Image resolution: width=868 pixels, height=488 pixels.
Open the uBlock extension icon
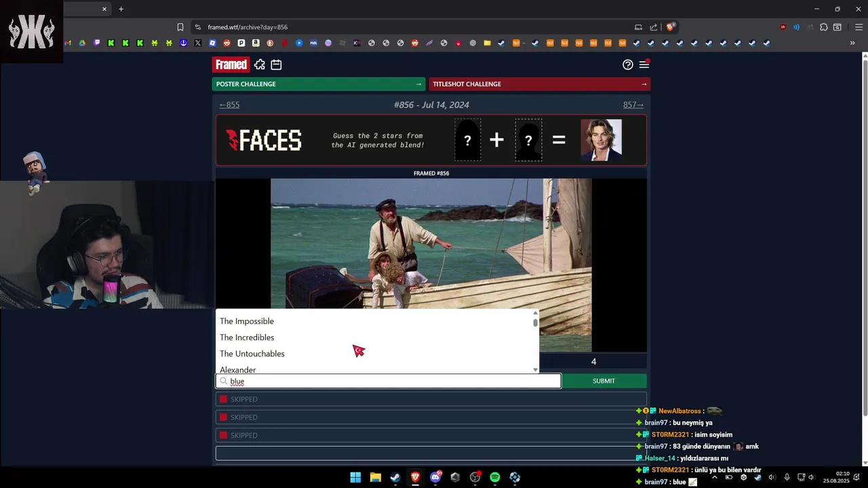click(x=783, y=27)
